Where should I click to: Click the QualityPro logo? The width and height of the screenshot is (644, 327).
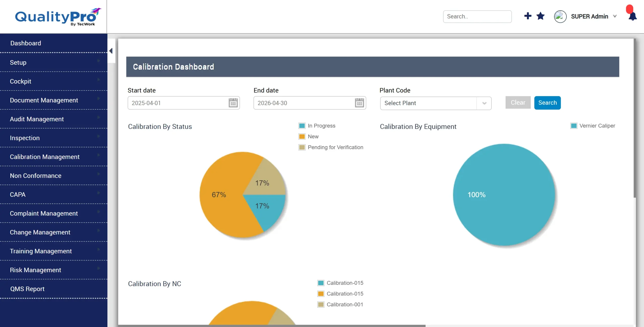point(58,17)
